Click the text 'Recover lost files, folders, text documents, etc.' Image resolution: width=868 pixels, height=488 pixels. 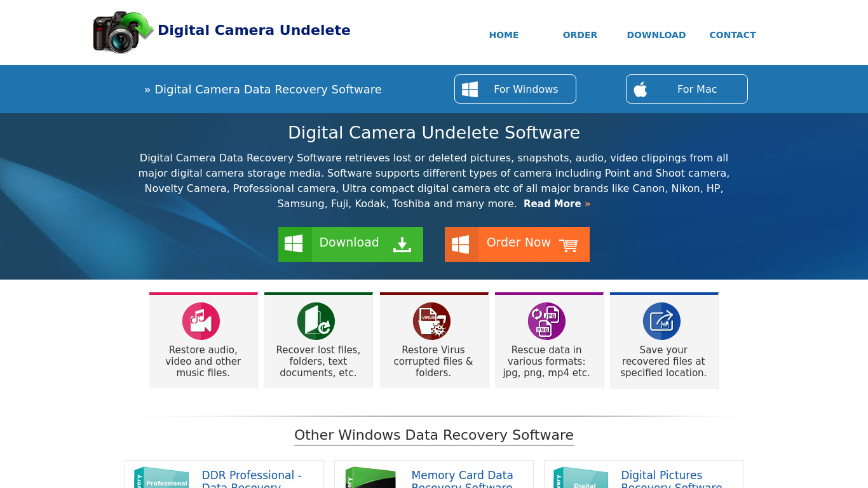click(318, 362)
